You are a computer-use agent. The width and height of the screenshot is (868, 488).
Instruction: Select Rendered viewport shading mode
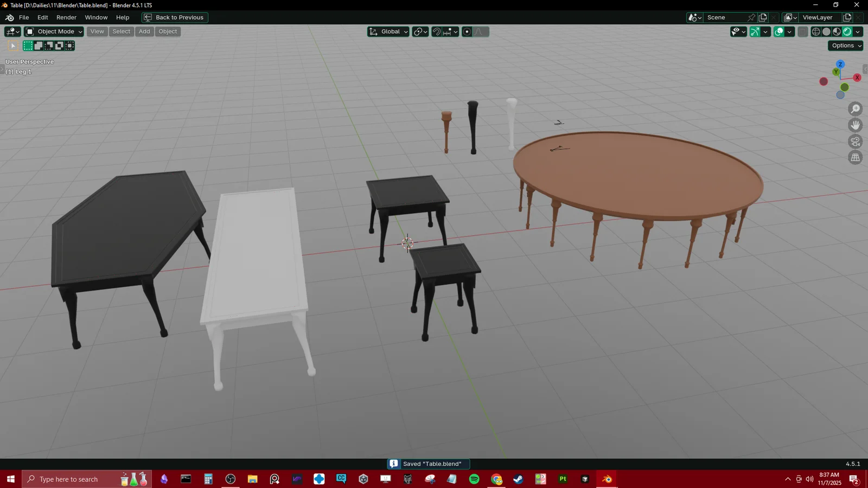pos(847,31)
